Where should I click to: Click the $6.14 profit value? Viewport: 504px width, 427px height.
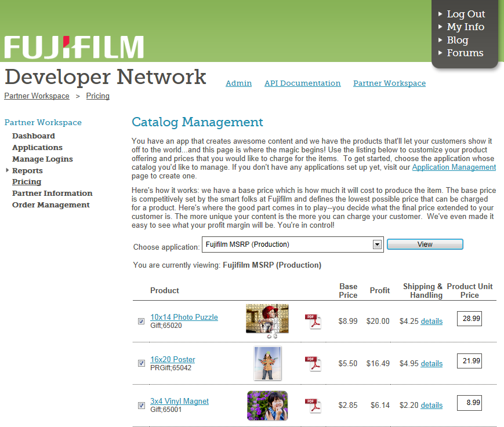pyautogui.click(x=380, y=406)
